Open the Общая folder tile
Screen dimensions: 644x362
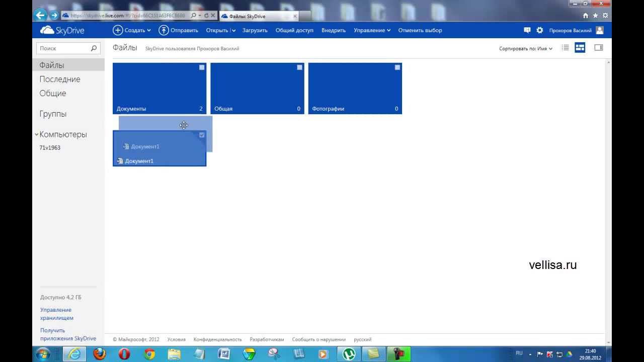pyautogui.click(x=257, y=88)
